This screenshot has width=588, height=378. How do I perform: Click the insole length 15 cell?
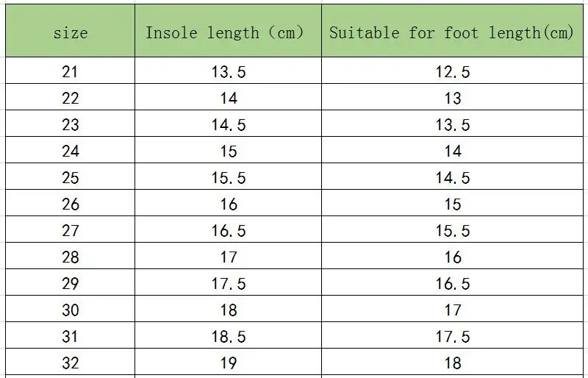pos(228,150)
